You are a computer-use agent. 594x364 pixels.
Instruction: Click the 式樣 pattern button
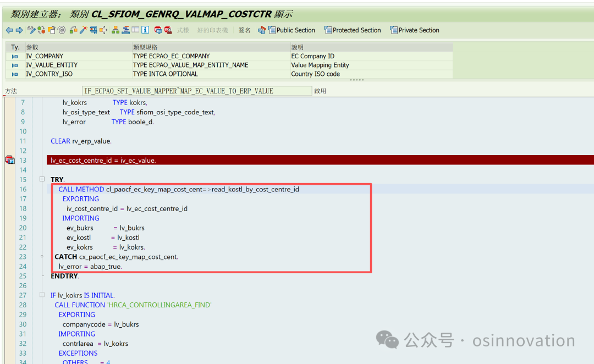tap(183, 30)
